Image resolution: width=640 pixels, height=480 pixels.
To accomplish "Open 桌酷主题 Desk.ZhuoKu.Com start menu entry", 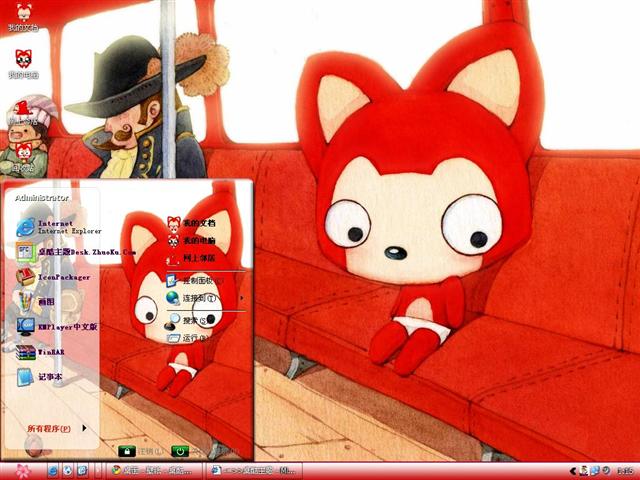I will tap(76, 252).
